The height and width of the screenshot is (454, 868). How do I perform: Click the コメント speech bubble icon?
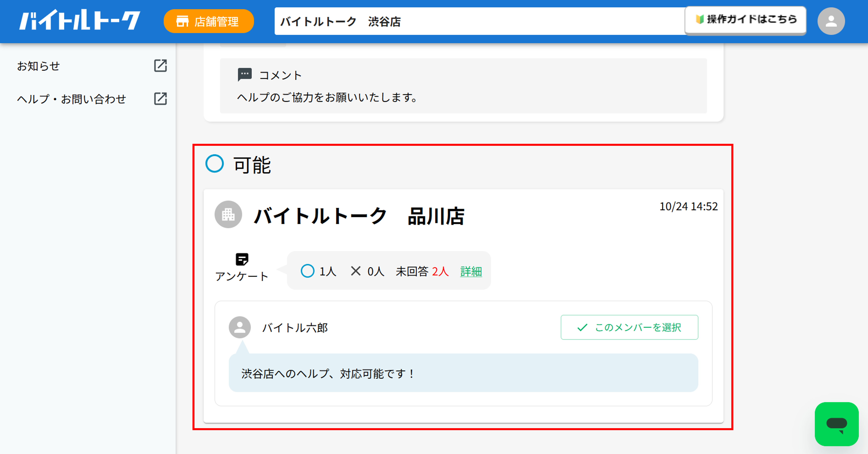pos(245,74)
